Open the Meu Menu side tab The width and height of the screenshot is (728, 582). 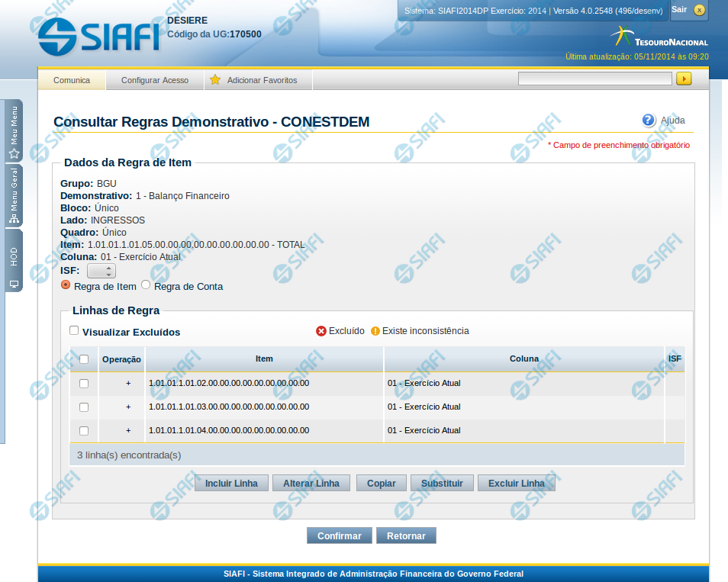tap(14, 131)
